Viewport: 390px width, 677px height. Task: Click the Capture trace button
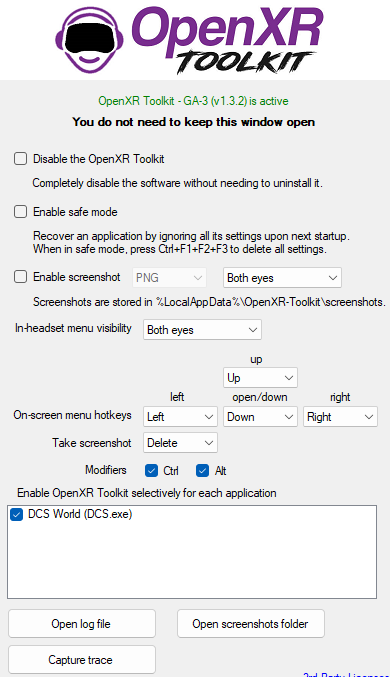[x=82, y=660]
